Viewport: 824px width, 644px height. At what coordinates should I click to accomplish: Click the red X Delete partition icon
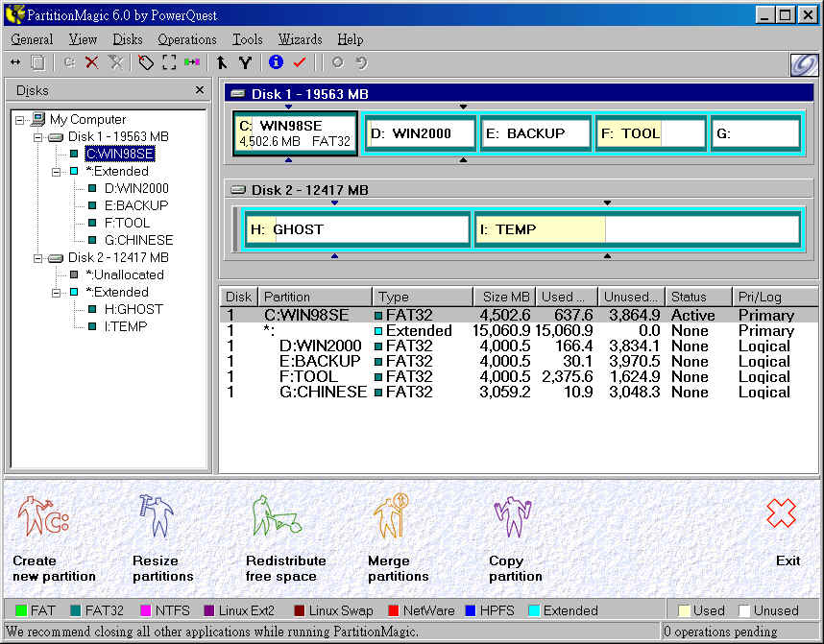coord(92,62)
